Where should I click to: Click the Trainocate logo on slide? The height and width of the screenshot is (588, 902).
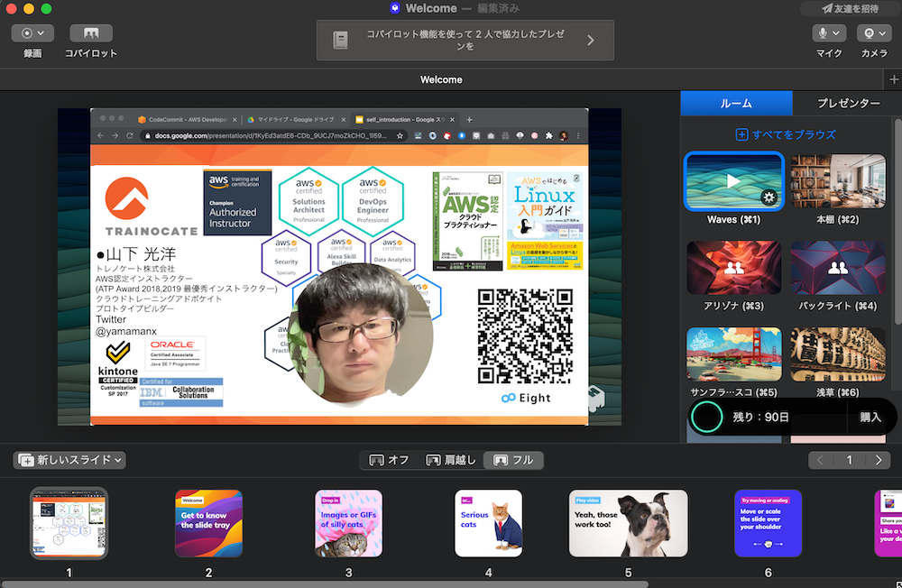point(152,207)
